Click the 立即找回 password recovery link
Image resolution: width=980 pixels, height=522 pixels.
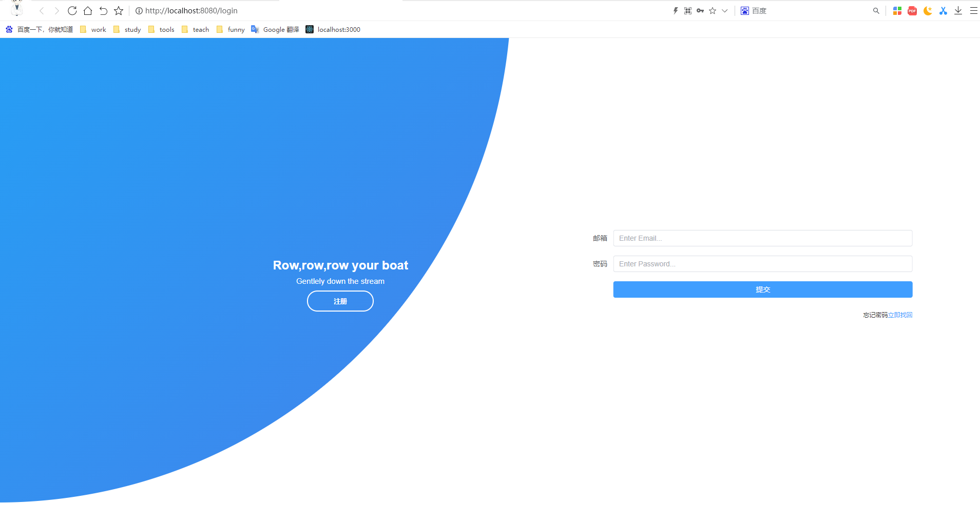coord(900,315)
